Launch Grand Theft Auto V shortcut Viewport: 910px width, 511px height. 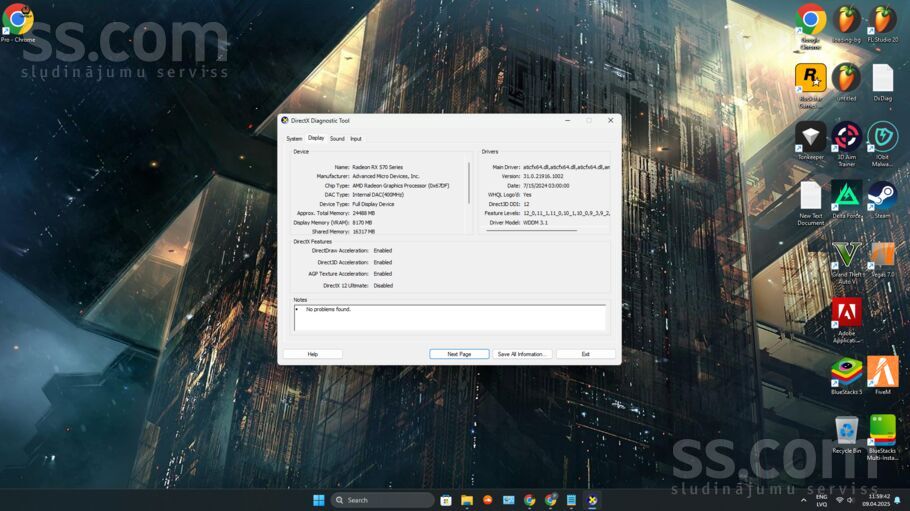tap(846, 262)
